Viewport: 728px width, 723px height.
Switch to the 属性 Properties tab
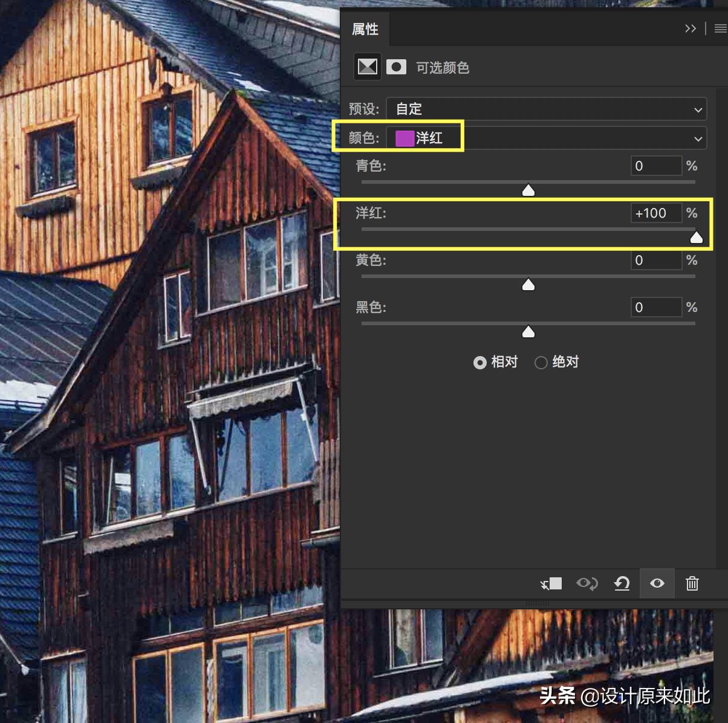tap(365, 29)
